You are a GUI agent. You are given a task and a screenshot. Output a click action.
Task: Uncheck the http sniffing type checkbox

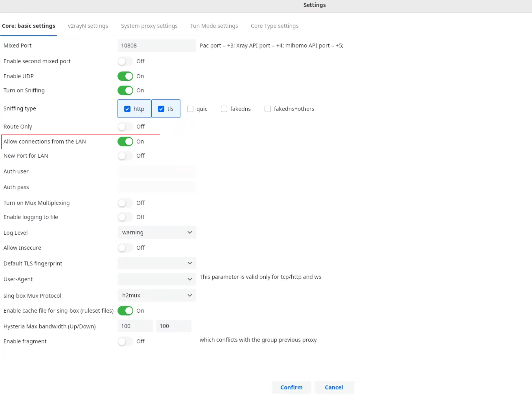127,109
